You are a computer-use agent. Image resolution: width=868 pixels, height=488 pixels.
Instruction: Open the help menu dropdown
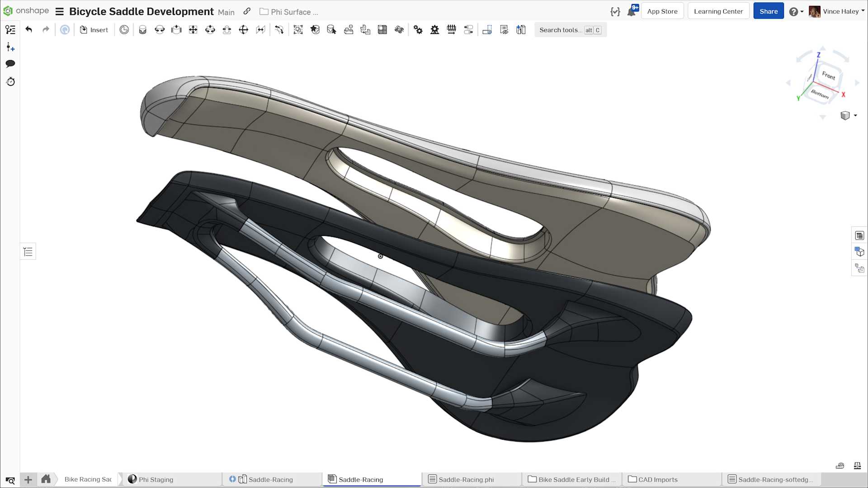(796, 12)
